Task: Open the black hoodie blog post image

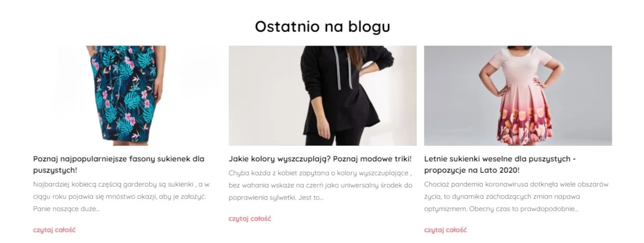Action: click(323, 95)
